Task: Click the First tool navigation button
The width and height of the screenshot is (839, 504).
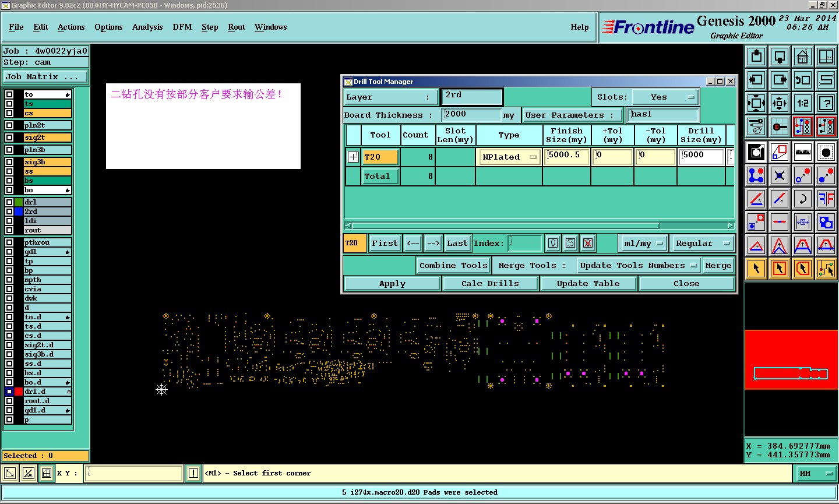Action: click(385, 243)
